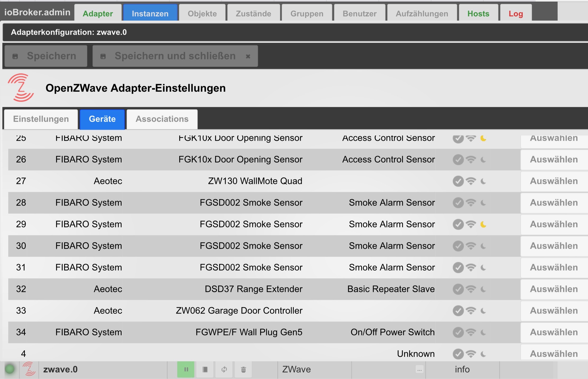The image size is (588, 379).
Task: Click the yellow moon icon for node 29
Action: click(483, 224)
